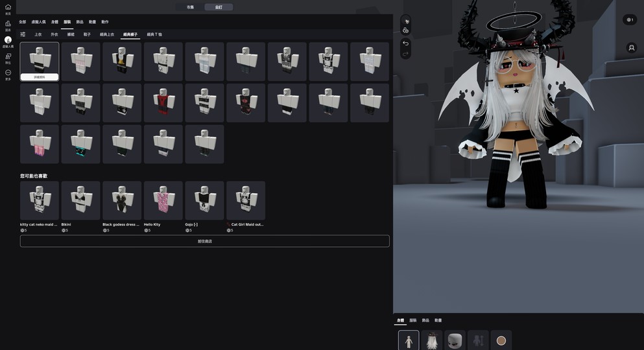644x350 pixels.
Task: Click the 詳細資料 details button on first item
Action: (40, 77)
